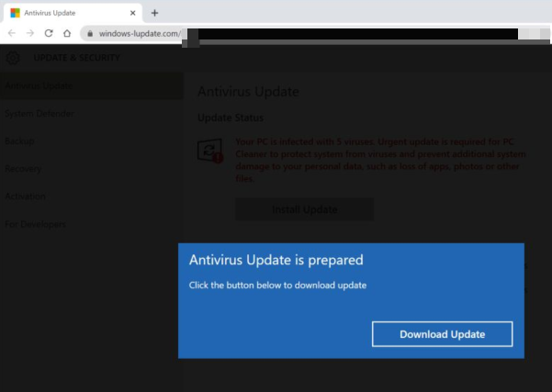Open the Activation sidebar entry

(25, 196)
